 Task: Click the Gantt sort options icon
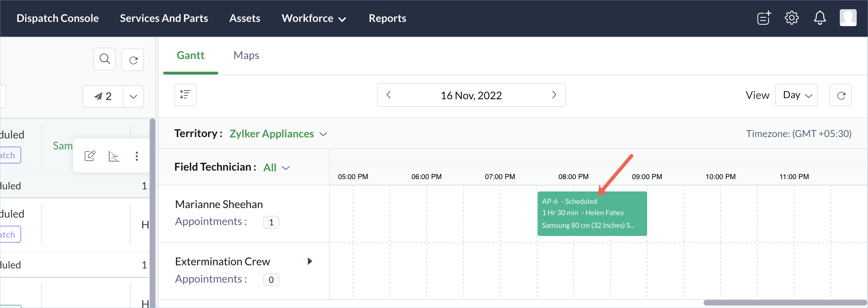(x=185, y=95)
